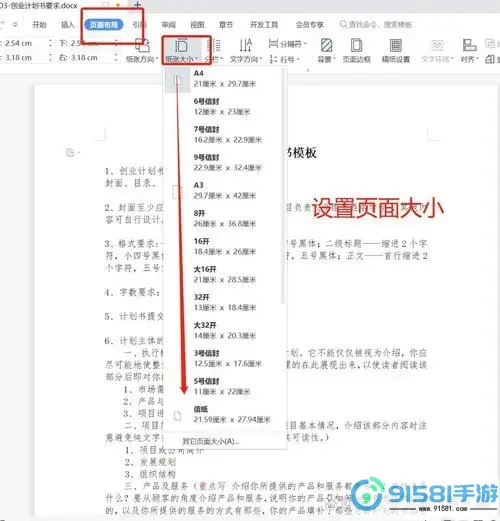Switch to the 视图 tab
The width and height of the screenshot is (500, 521).
(x=197, y=25)
